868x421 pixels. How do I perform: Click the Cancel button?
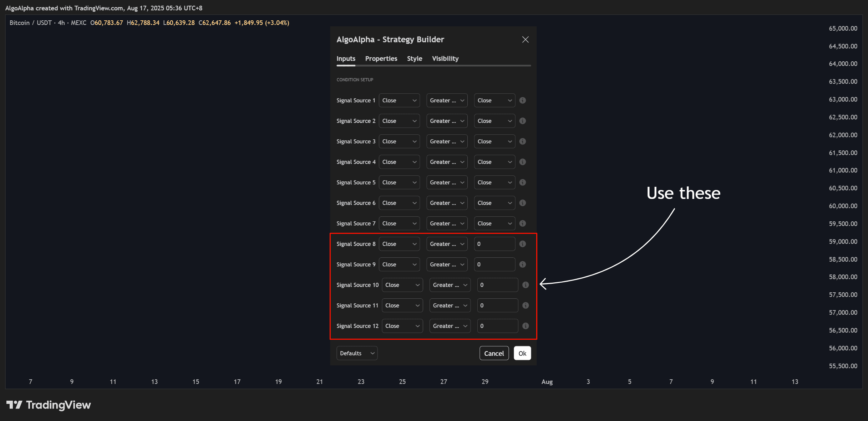pos(494,353)
